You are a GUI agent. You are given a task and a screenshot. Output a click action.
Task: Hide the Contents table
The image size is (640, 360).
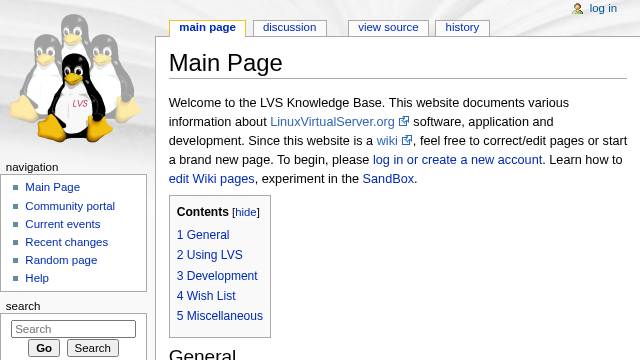coord(246,212)
